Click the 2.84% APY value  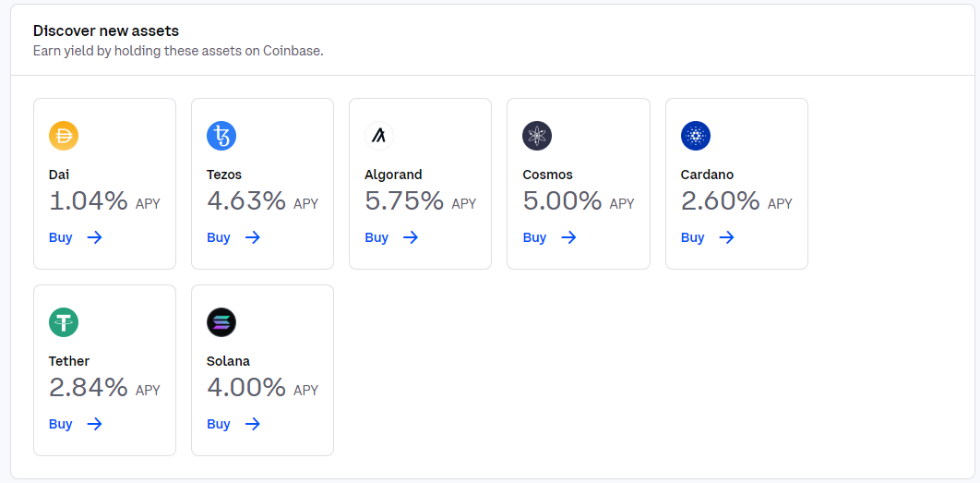coord(88,388)
